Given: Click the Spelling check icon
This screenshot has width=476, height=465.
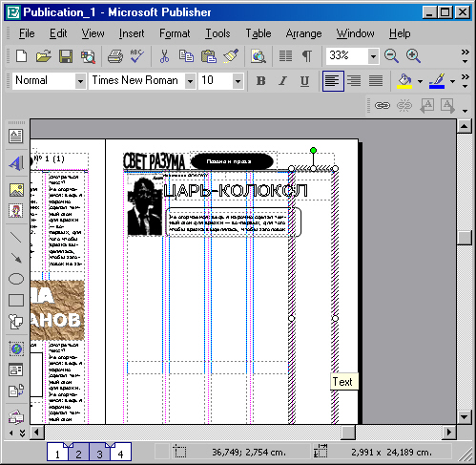Looking at the screenshot, I should tap(136, 56).
